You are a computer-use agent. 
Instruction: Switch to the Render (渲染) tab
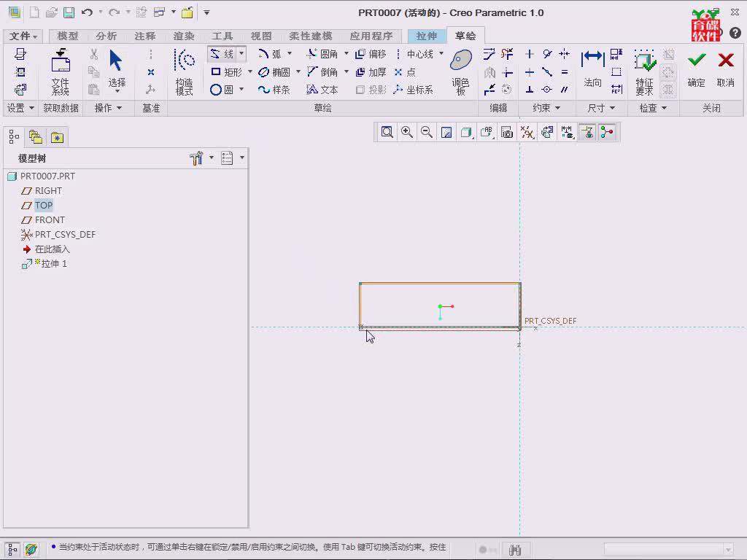(x=184, y=36)
